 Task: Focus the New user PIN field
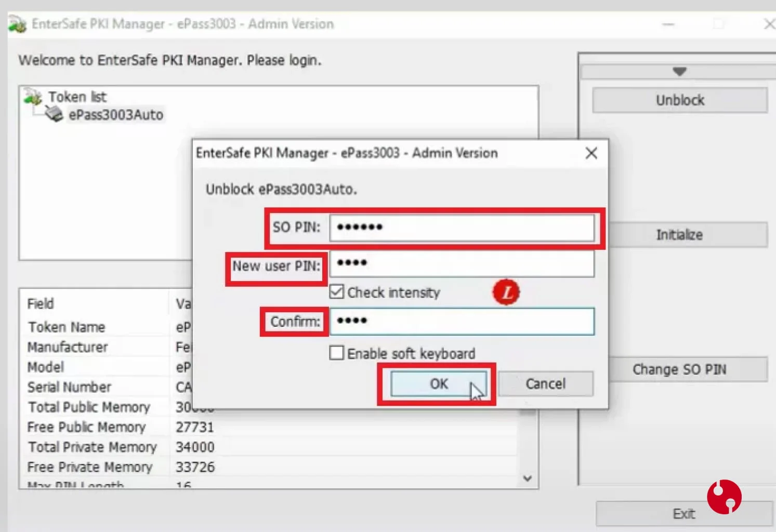point(462,264)
